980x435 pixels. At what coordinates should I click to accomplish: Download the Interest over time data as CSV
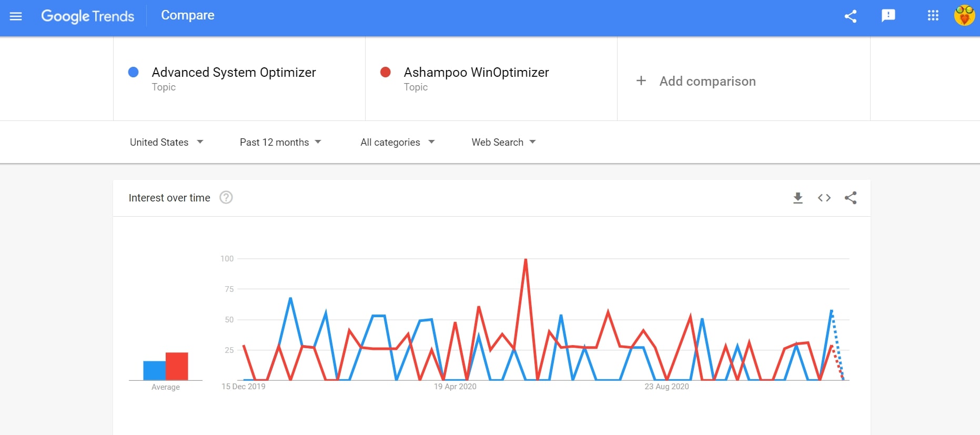tap(798, 198)
